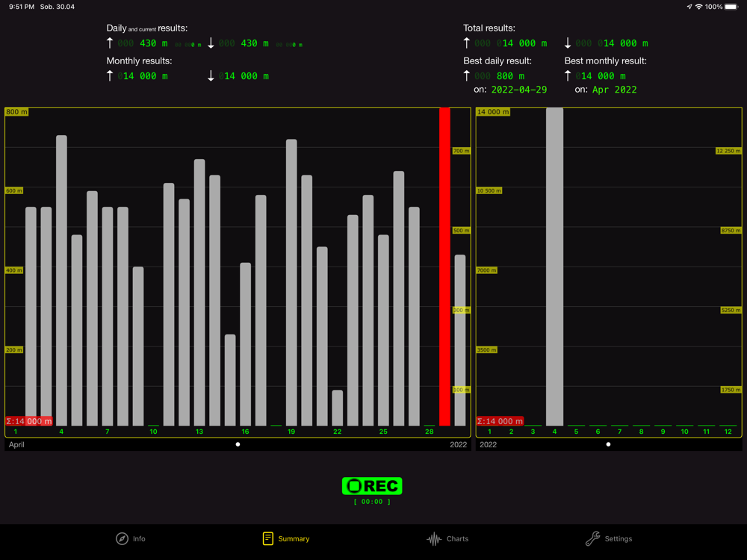Tap the Wi-Fi icon in status bar

(x=699, y=7)
